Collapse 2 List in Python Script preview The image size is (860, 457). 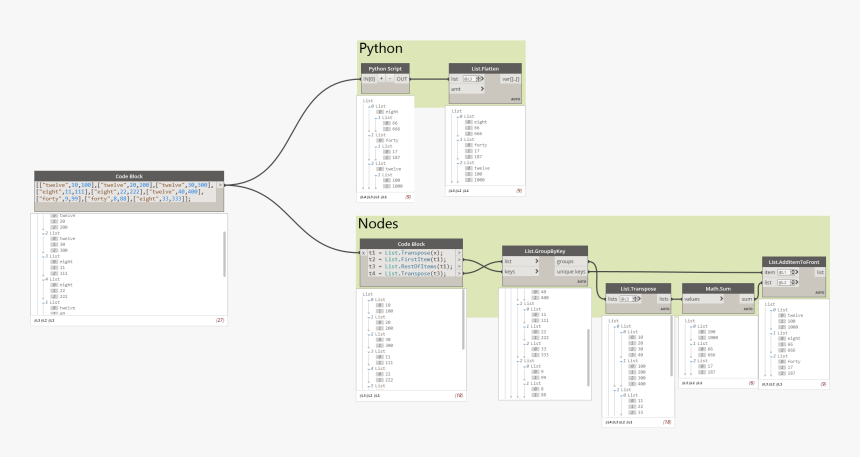(x=369, y=163)
